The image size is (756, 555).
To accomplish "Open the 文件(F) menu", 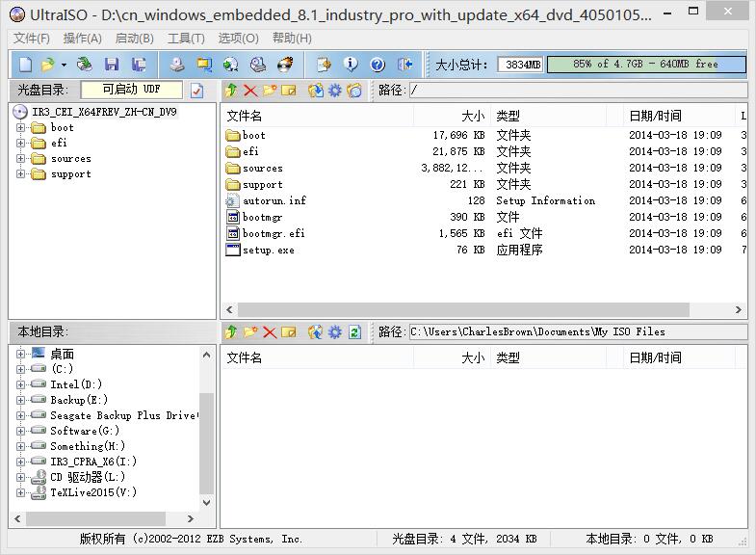I will (x=32, y=39).
